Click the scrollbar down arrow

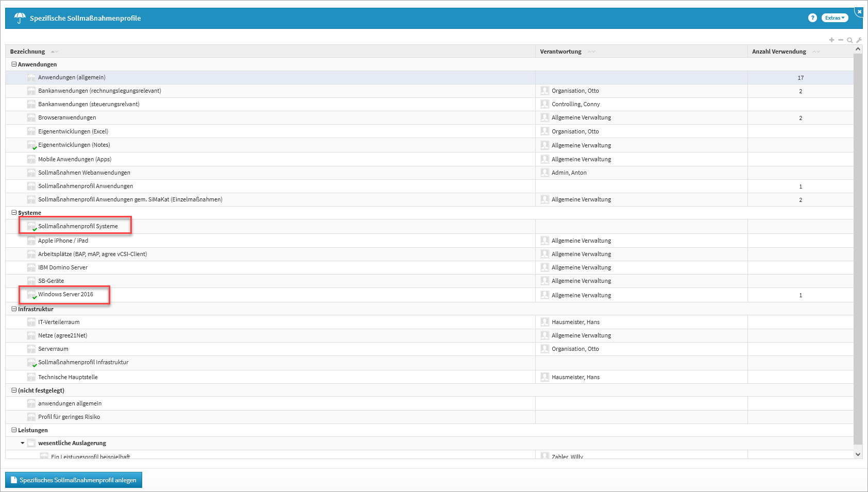[x=858, y=454]
